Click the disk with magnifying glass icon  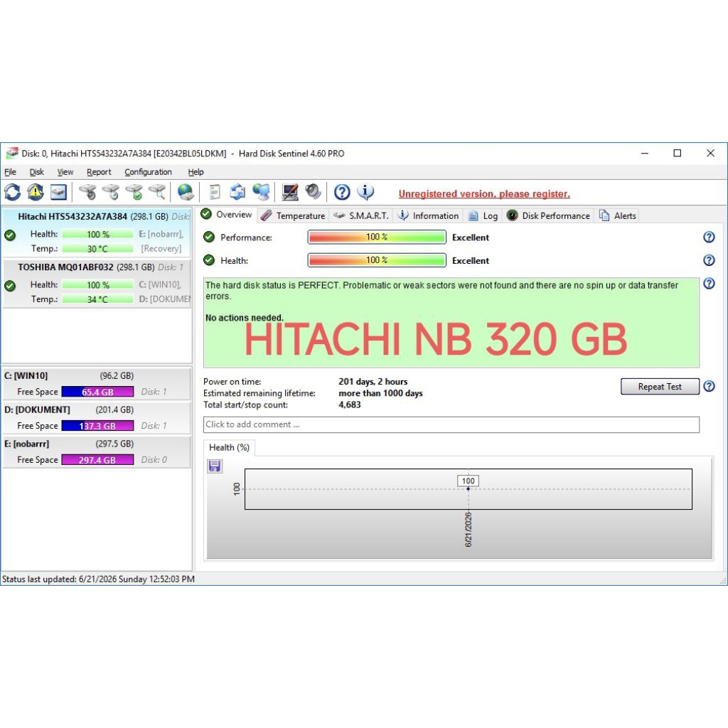(x=157, y=192)
